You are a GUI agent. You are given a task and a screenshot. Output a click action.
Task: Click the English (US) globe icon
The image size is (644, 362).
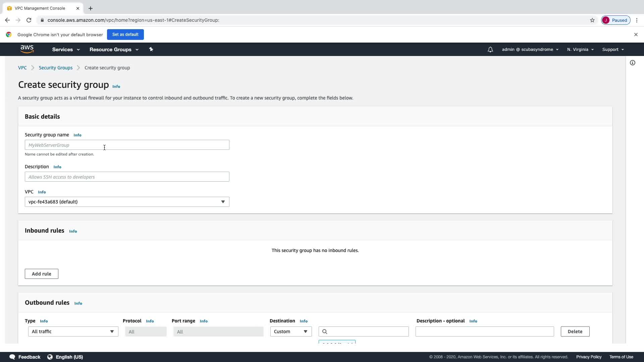(x=50, y=357)
